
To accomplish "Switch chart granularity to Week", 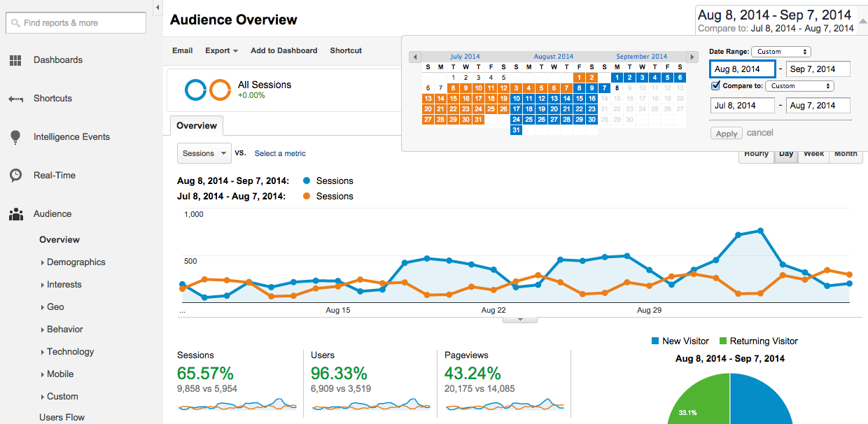I will (813, 154).
